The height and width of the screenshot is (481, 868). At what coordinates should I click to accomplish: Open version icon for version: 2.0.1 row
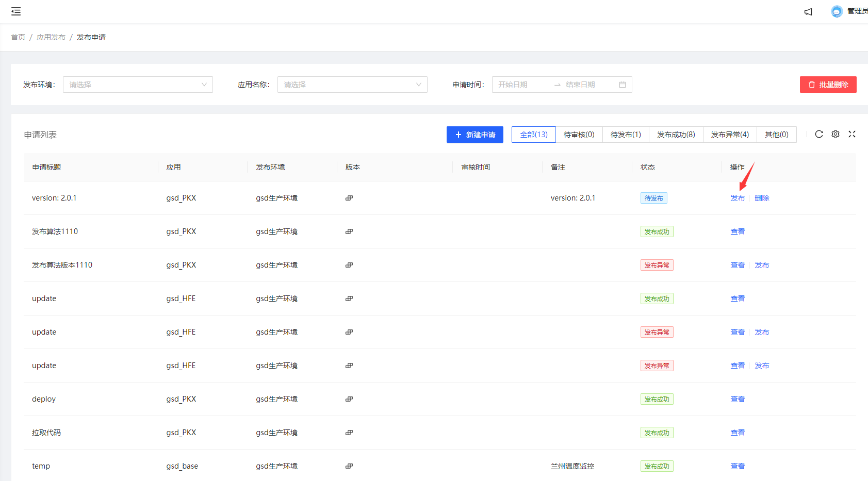(x=349, y=198)
